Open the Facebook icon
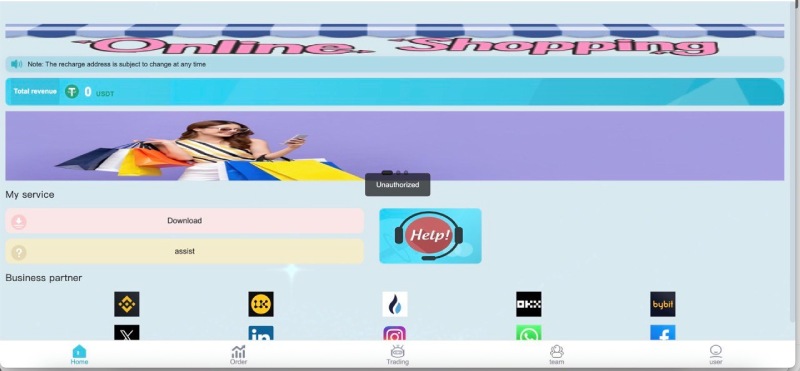Screen dimensions: 800x371 [663, 333]
